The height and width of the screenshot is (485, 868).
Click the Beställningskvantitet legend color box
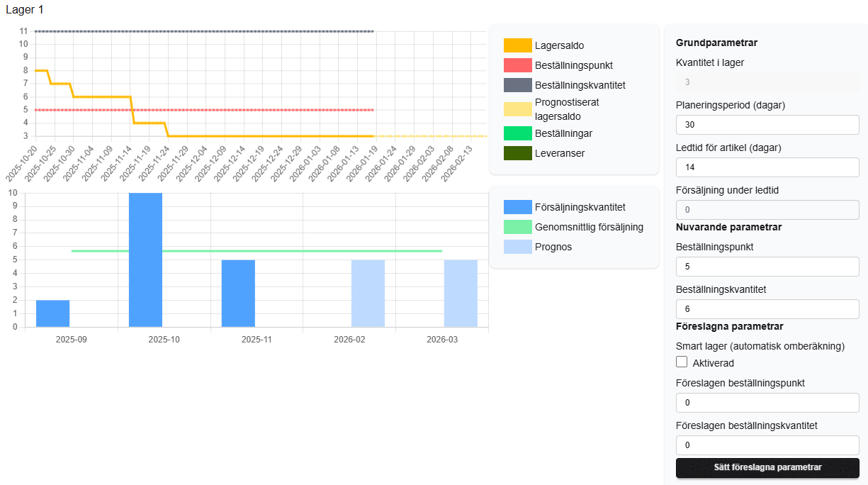coord(517,85)
